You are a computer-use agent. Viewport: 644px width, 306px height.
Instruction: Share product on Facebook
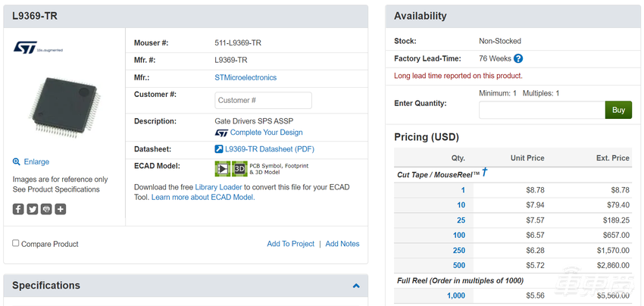pyautogui.click(x=18, y=209)
